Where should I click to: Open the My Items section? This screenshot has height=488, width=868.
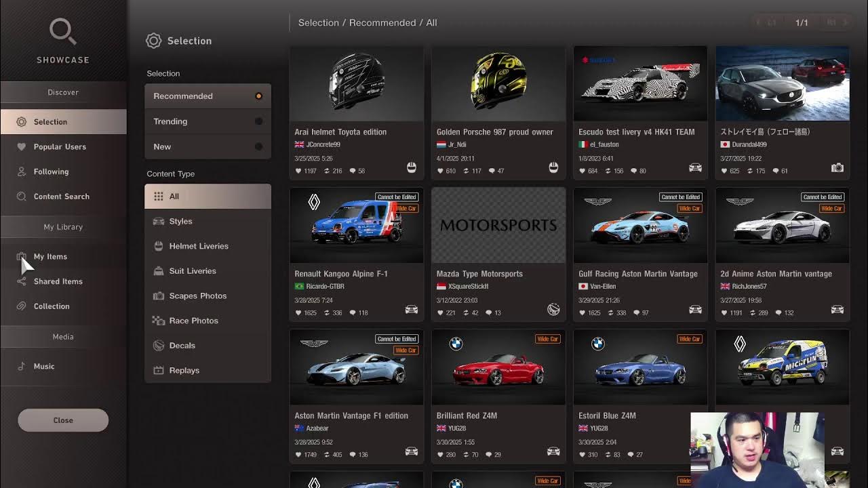50,256
